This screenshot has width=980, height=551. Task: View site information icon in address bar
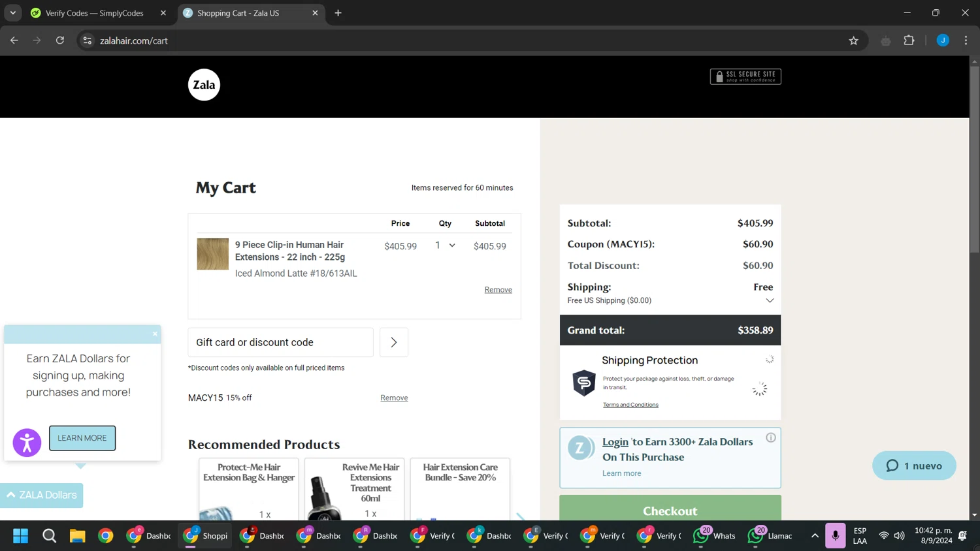(x=87, y=40)
